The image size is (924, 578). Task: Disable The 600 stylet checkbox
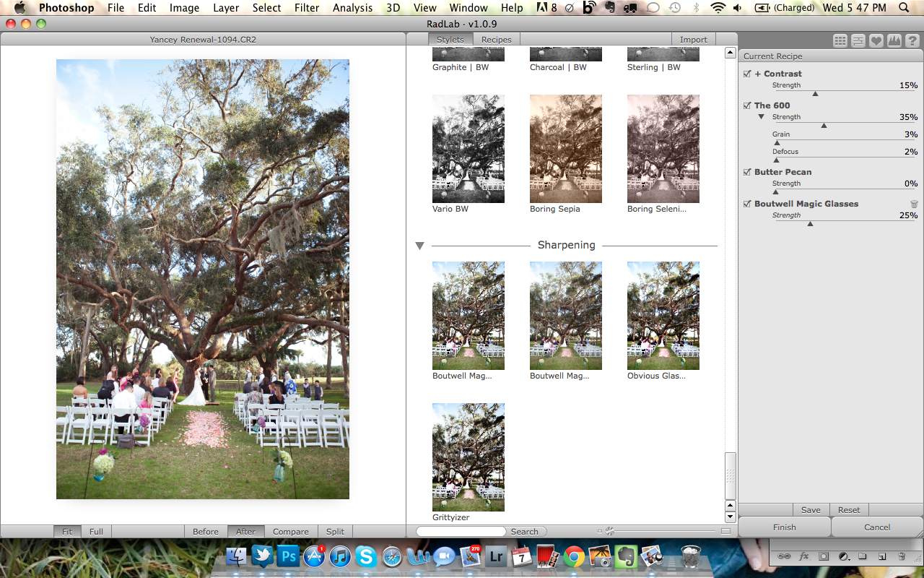point(747,105)
